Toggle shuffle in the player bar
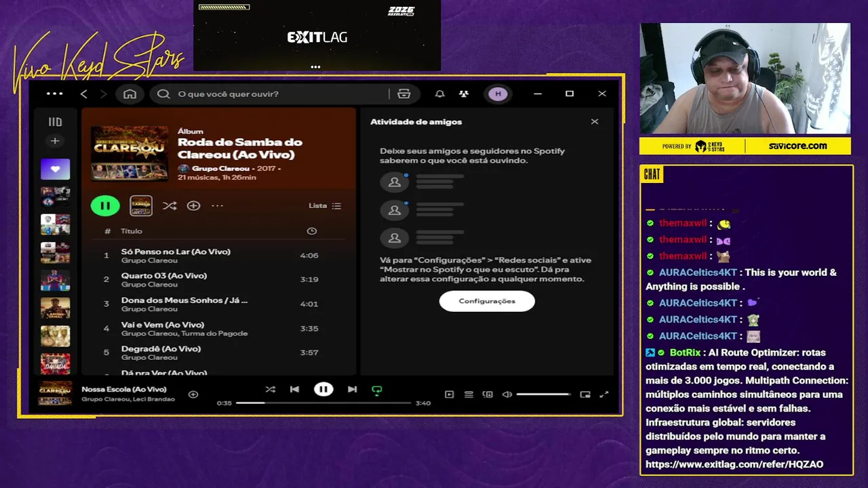This screenshot has width=868, height=488. [270, 389]
